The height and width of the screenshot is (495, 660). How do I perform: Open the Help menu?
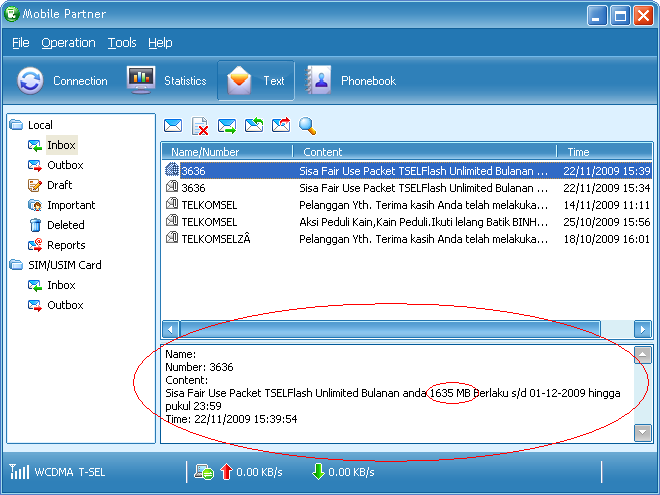pyautogui.click(x=160, y=43)
